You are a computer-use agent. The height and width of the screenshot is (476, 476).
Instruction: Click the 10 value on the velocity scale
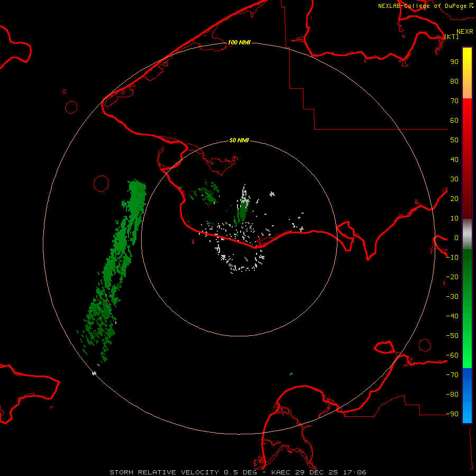[x=454, y=218]
